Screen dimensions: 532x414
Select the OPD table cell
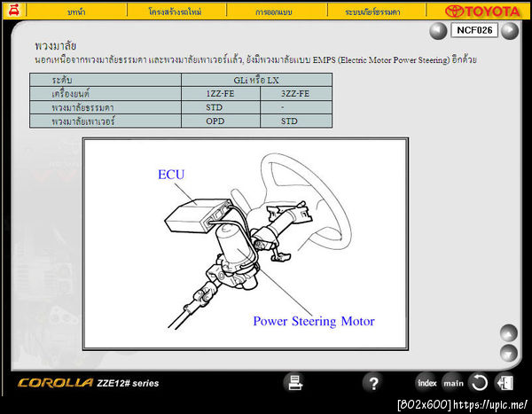[x=221, y=121]
